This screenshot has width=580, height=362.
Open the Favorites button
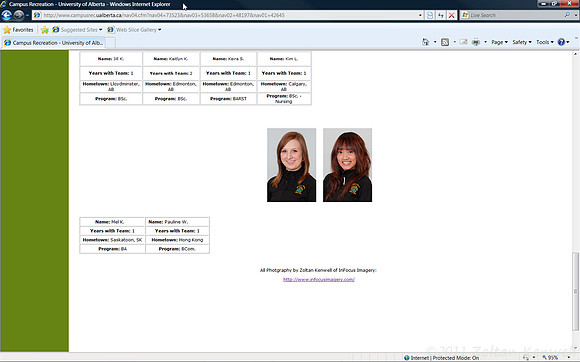tap(18, 30)
